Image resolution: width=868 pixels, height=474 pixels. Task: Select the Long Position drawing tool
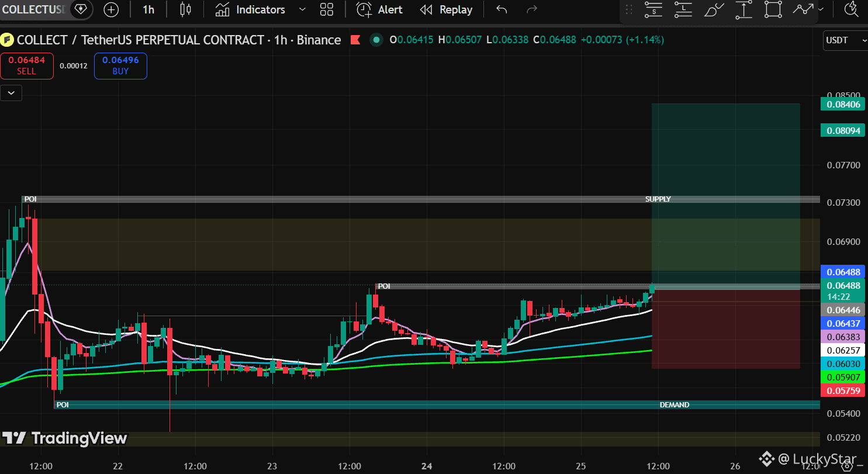click(683, 9)
